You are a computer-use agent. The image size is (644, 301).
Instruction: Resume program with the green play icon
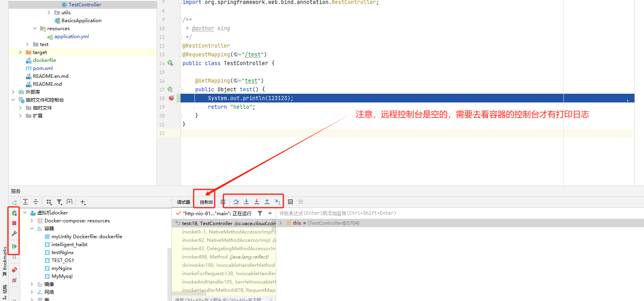point(14,247)
